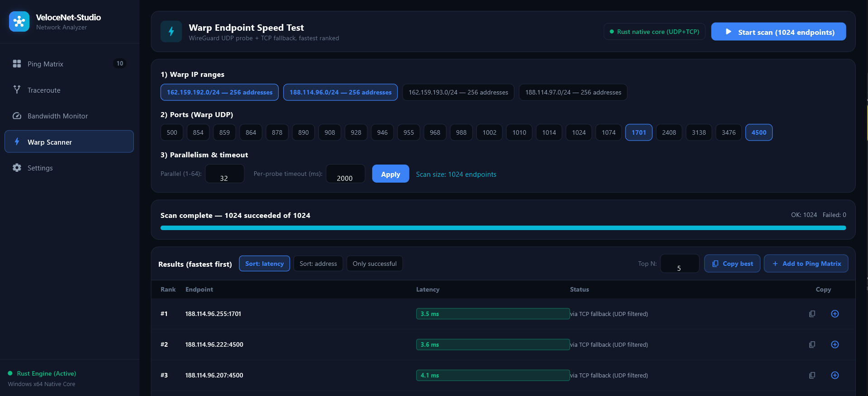Select port 1024 chip
The image size is (868, 396).
tap(579, 132)
